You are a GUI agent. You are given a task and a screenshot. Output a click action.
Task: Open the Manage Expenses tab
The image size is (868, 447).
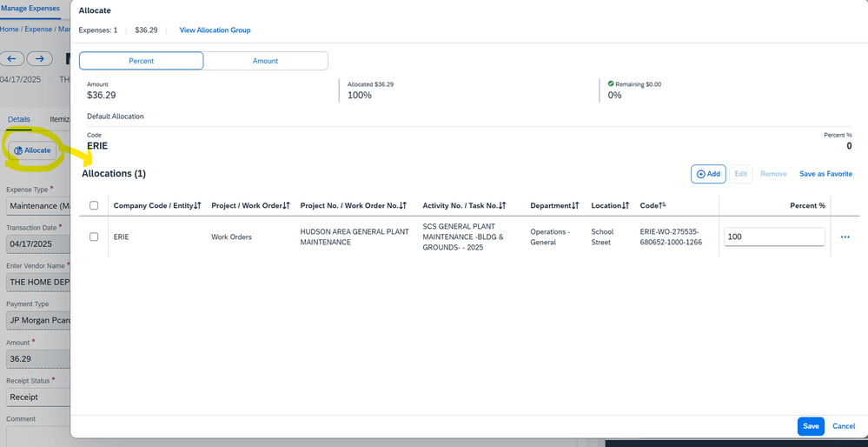point(30,9)
